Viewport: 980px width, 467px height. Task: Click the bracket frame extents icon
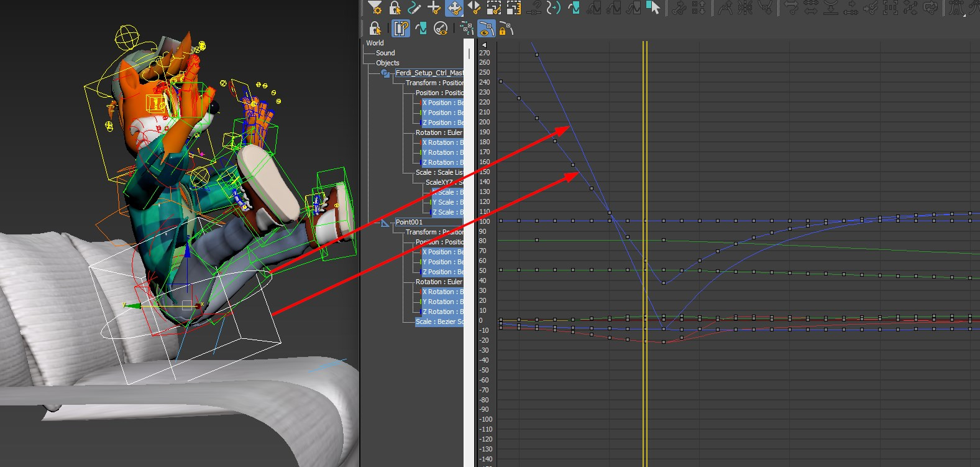pos(890,7)
